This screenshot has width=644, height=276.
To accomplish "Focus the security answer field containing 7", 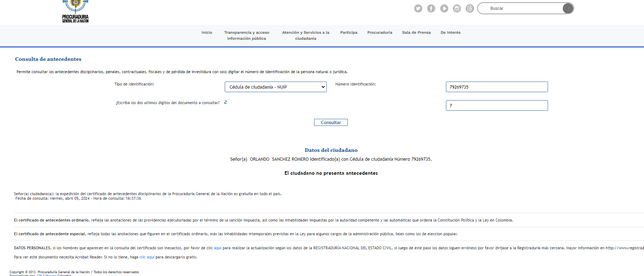I will pos(497,105).
